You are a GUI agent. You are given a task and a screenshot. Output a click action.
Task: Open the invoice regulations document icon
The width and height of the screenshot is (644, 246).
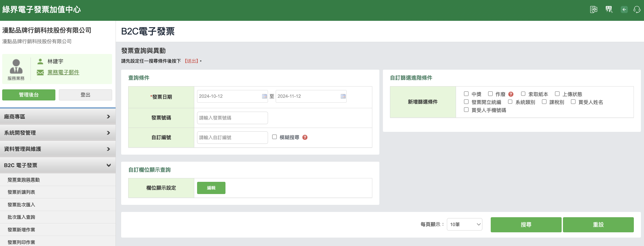pos(593,9)
